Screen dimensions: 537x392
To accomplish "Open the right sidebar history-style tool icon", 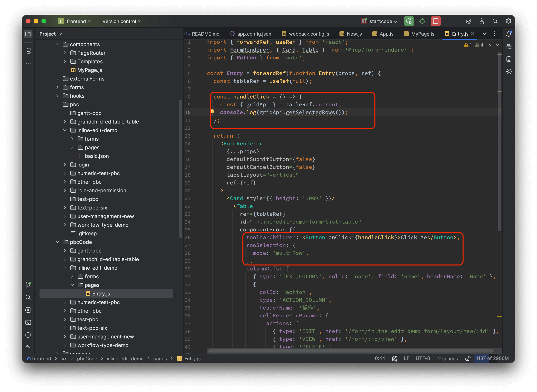I will [x=509, y=72].
